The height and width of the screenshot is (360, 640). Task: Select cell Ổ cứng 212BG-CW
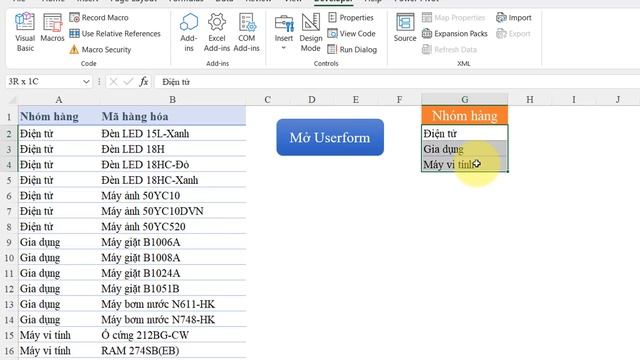coord(172,335)
